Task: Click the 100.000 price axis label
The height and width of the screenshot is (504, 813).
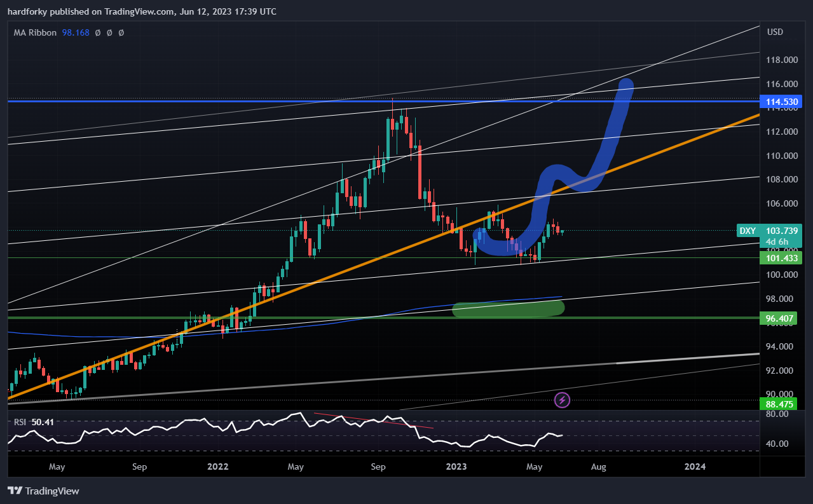Action: 782,275
